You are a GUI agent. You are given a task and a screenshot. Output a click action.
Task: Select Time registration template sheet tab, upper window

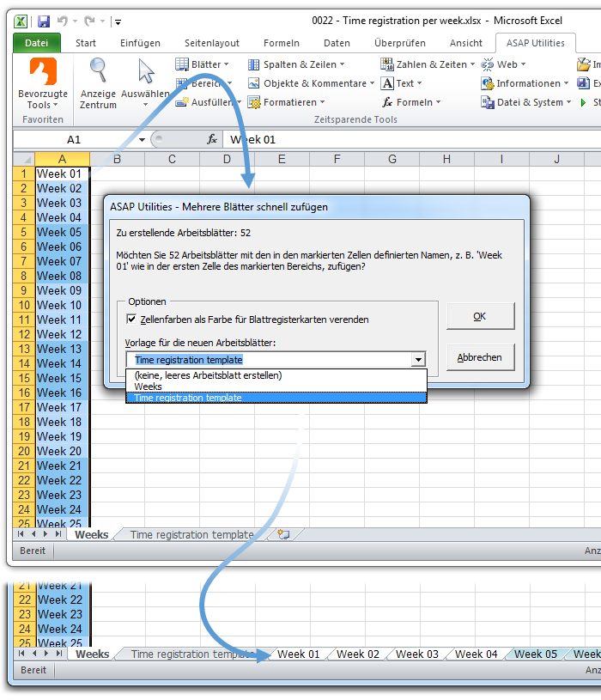[191, 535]
